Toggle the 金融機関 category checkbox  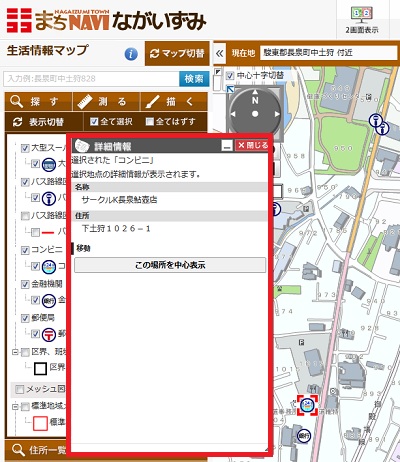click(x=25, y=284)
